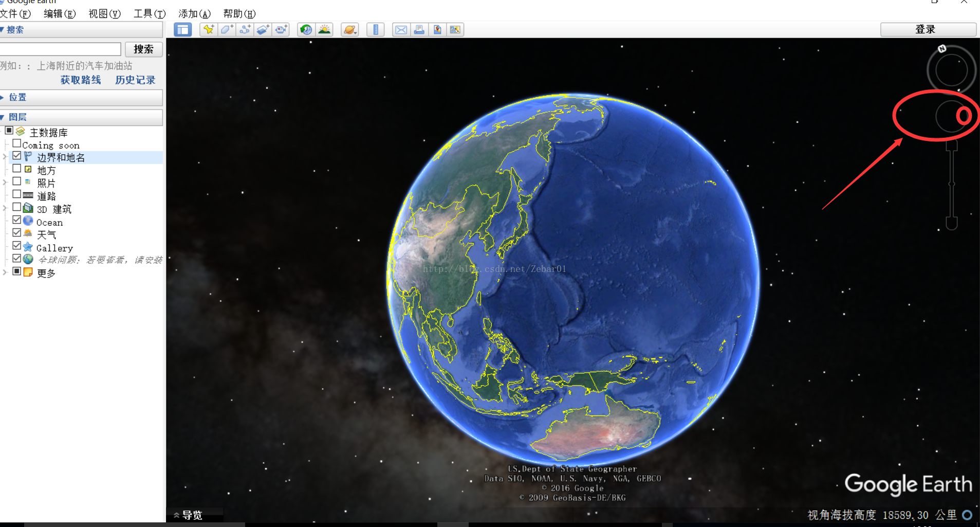Open the 工具(T) menu
The height and width of the screenshot is (527, 980).
tap(150, 14)
